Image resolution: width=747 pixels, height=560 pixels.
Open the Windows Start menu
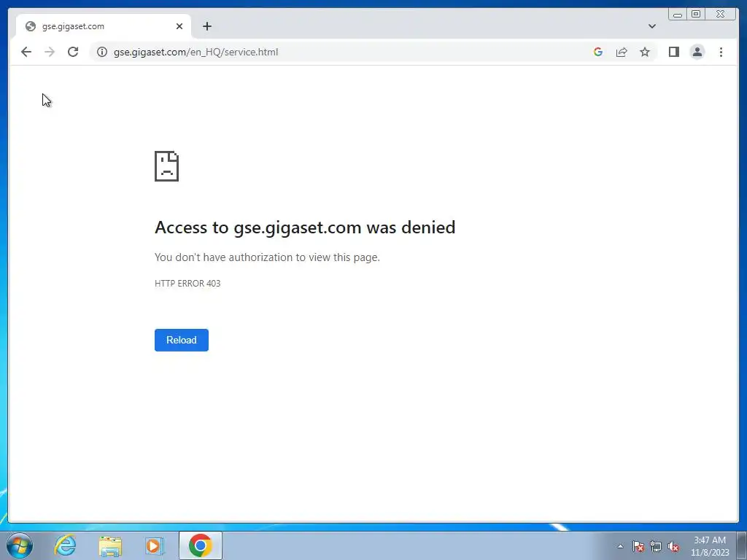pyautogui.click(x=20, y=545)
